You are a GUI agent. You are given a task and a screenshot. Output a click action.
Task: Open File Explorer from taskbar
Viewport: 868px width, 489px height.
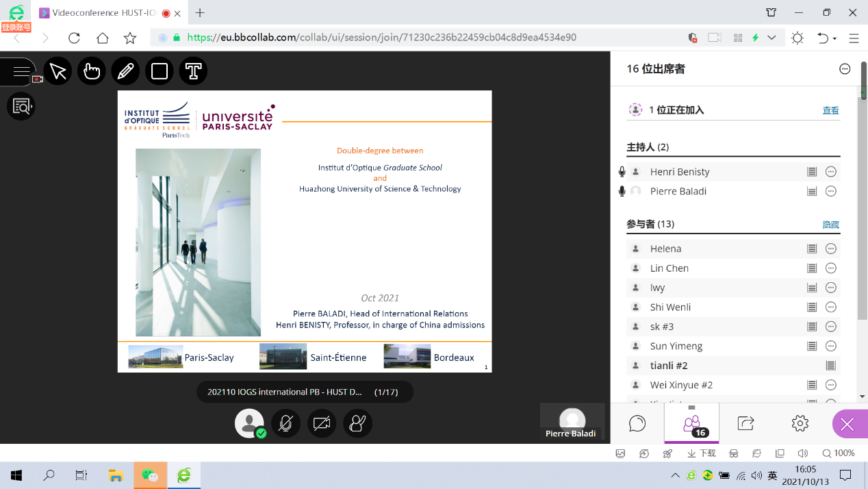pyautogui.click(x=116, y=475)
